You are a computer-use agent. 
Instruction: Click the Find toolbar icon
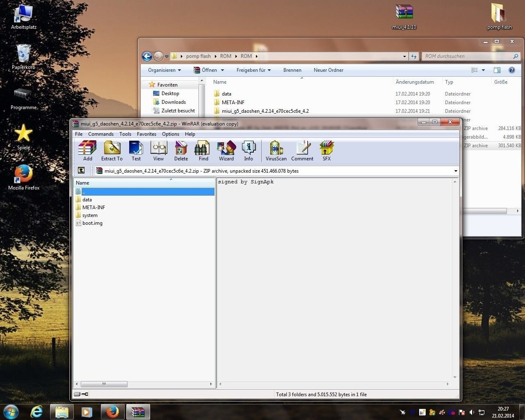coord(203,151)
